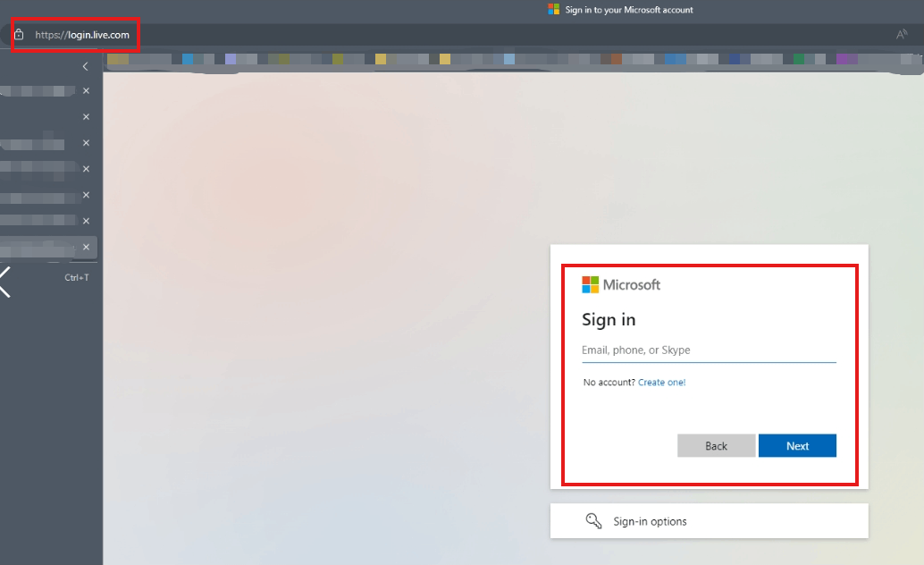Click the Back button
This screenshot has width=924, height=565.
click(716, 445)
